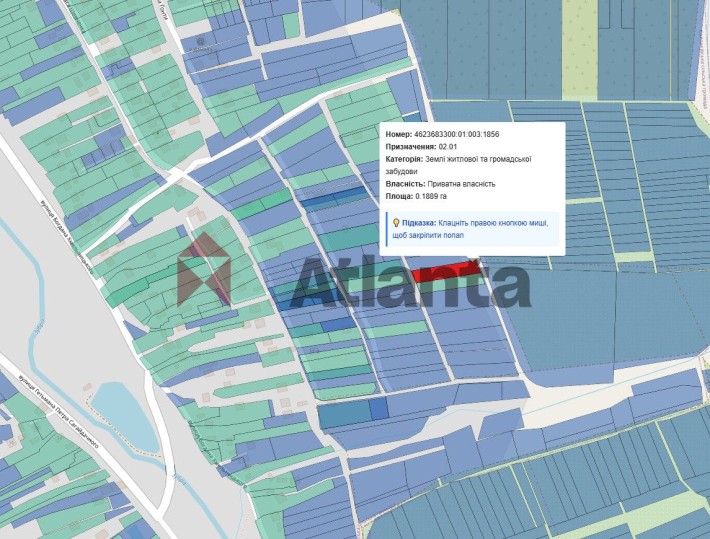Click the 'Площа: 0.1889 га' line
Image resolution: width=710 pixels, height=539 pixels.
[416, 197]
